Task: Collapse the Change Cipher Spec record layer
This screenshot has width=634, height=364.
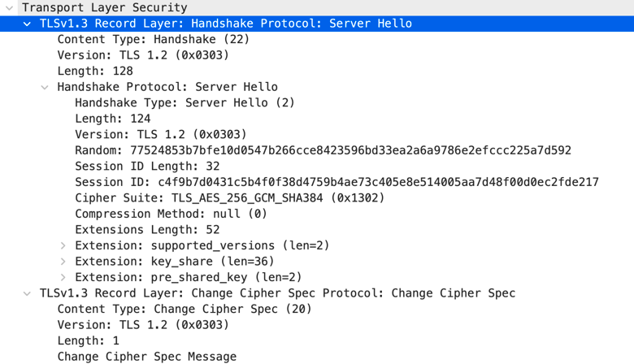Action: pyautogui.click(x=27, y=293)
